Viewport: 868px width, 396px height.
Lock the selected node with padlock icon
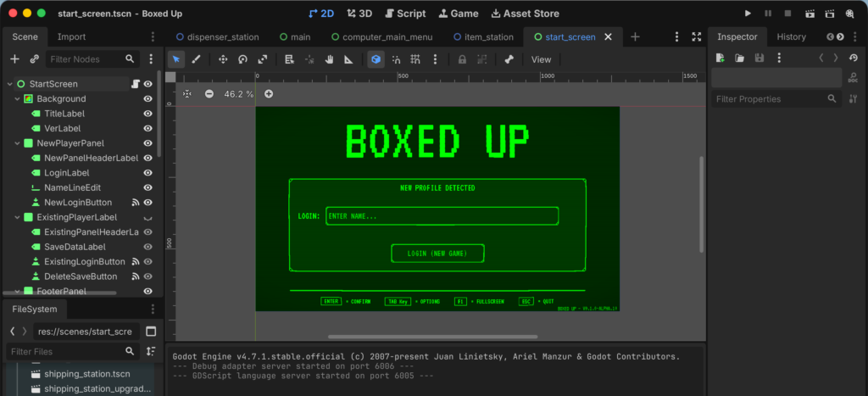pos(462,59)
